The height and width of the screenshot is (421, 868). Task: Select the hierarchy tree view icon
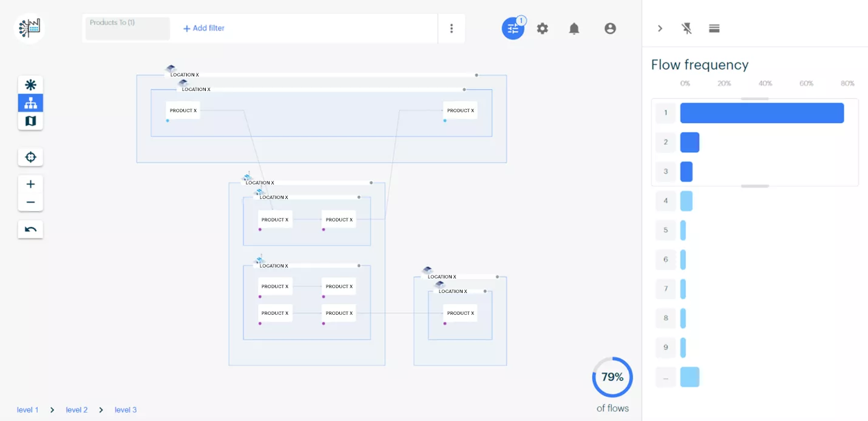[x=30, y=103]
